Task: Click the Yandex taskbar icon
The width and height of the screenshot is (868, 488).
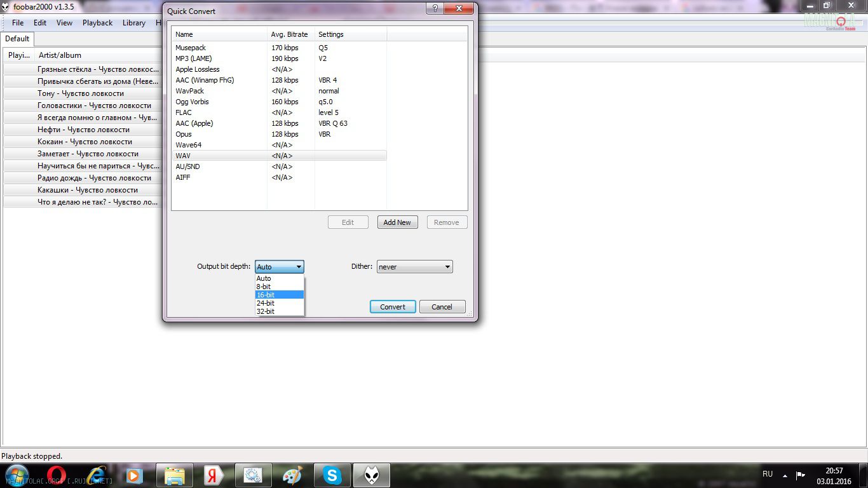Action: tap(214, 475)
